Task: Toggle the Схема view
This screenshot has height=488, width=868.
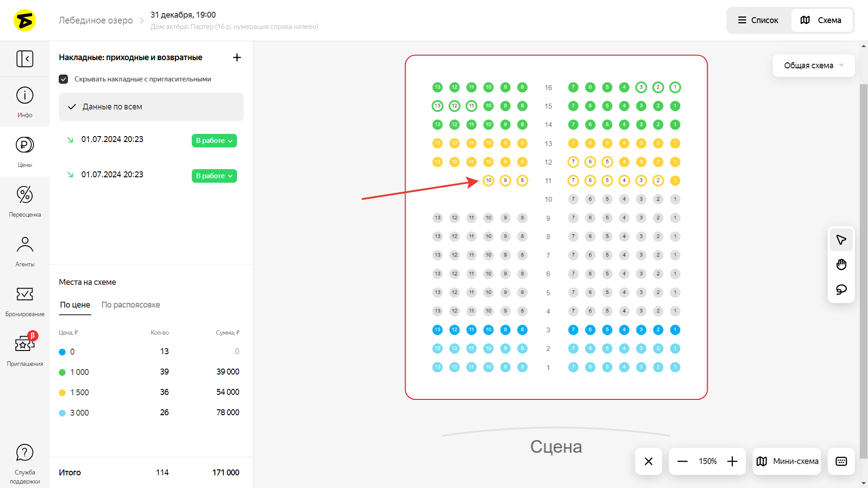Action: click(x=821, y=20)
